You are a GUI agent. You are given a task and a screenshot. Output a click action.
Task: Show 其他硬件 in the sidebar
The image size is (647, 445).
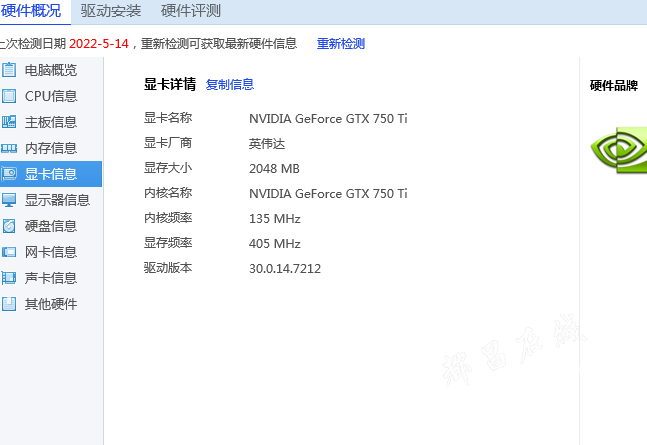click(51, 304)
